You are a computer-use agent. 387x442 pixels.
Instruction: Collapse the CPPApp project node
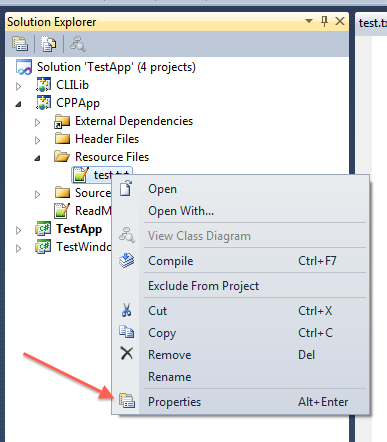point(18,104)
